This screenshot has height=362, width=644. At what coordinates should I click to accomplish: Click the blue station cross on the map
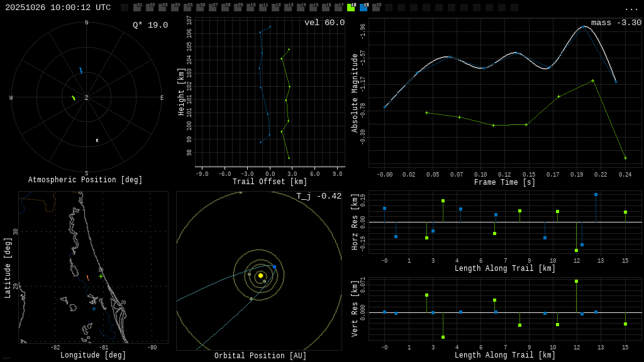click(94, 309)
